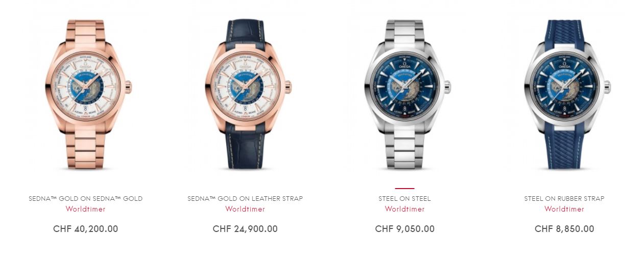Open Worldtimer link under Sedna gold bracelet watch
This screenshot has width=644, height=255.
[x=86, y=209]
